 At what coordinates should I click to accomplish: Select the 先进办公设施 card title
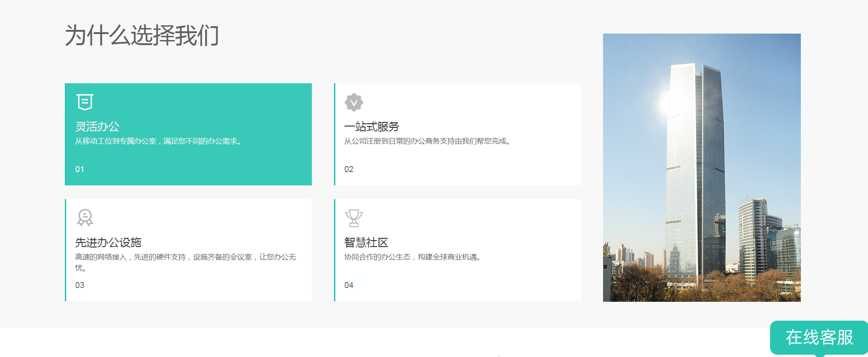109,242
